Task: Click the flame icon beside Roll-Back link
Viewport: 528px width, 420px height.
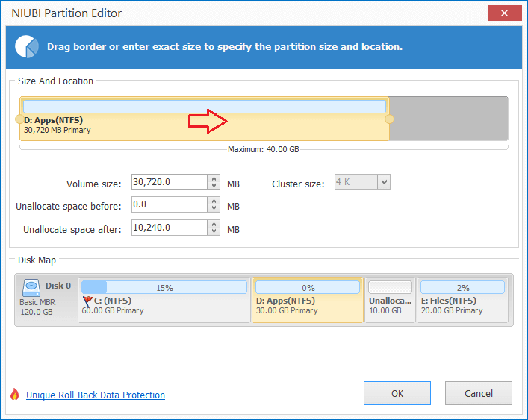Action: pos(14,394)
